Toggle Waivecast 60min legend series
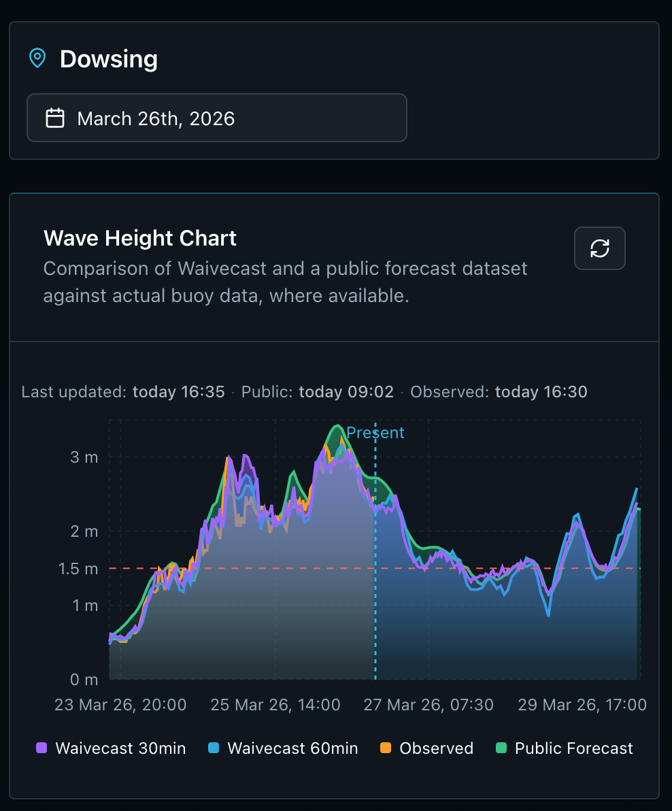Image resolution: width=672 pixels, height=811 pixels. (x=283, y=748)
